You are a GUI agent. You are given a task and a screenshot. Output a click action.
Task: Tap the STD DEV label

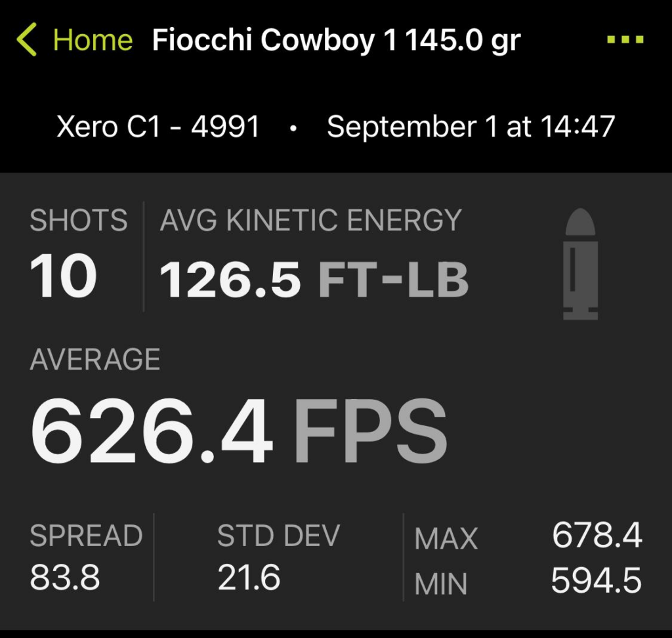click(278, 536)
